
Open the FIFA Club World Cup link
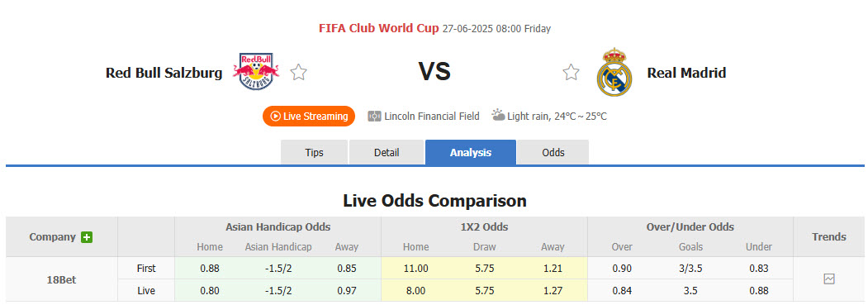pos(378,28)
